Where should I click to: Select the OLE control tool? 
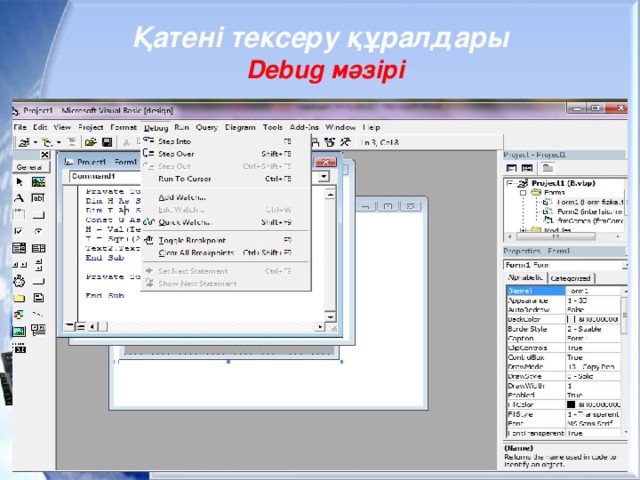click(19, 348)
